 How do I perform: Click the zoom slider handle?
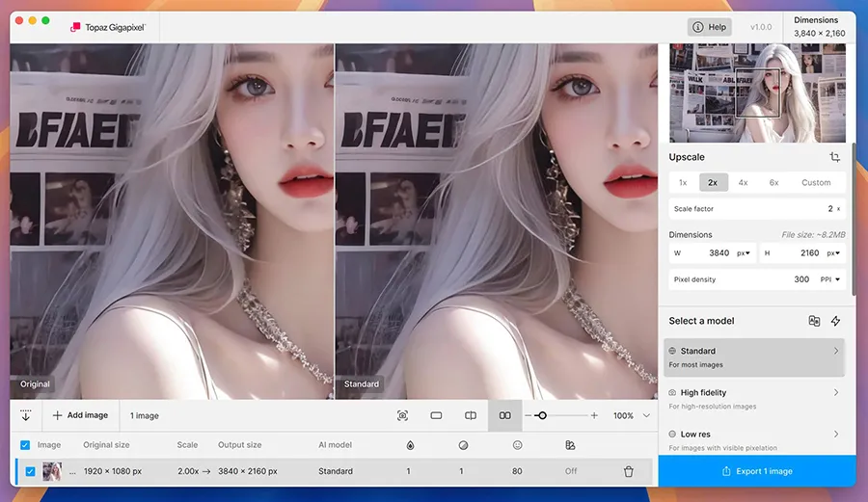[x=542, y=415]
